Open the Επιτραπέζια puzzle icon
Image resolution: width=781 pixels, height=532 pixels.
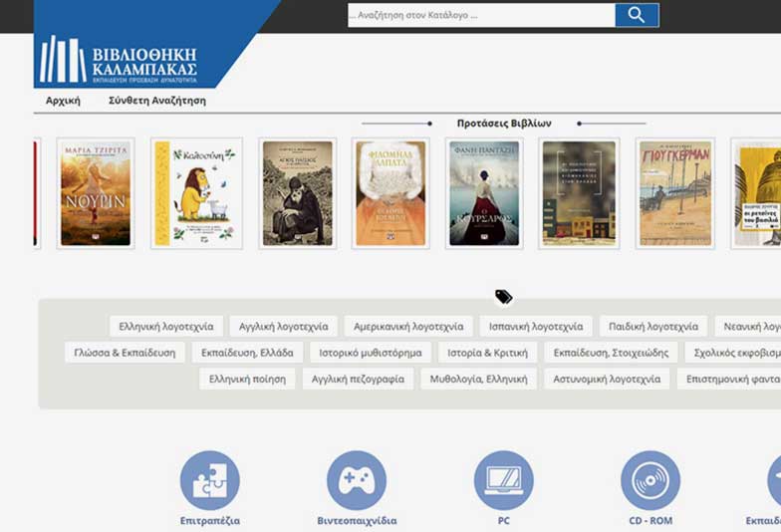click(209, 480)
